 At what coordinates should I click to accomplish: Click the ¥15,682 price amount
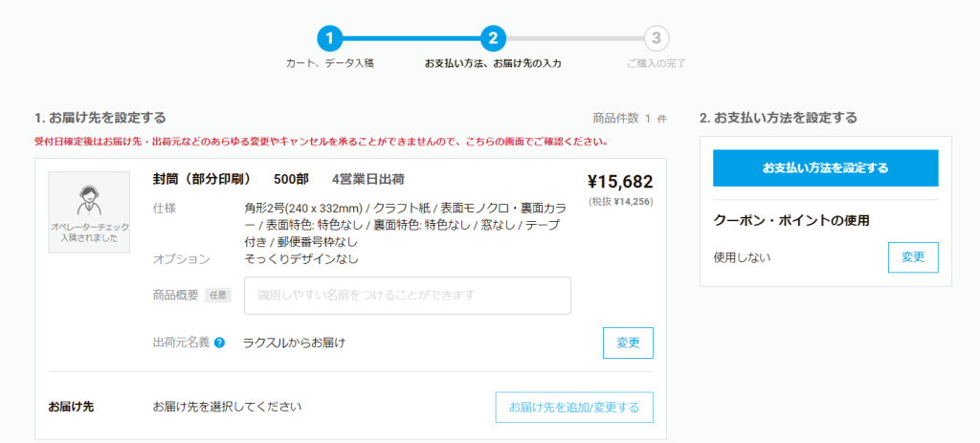pyautogui.click(x=619, y=182)
